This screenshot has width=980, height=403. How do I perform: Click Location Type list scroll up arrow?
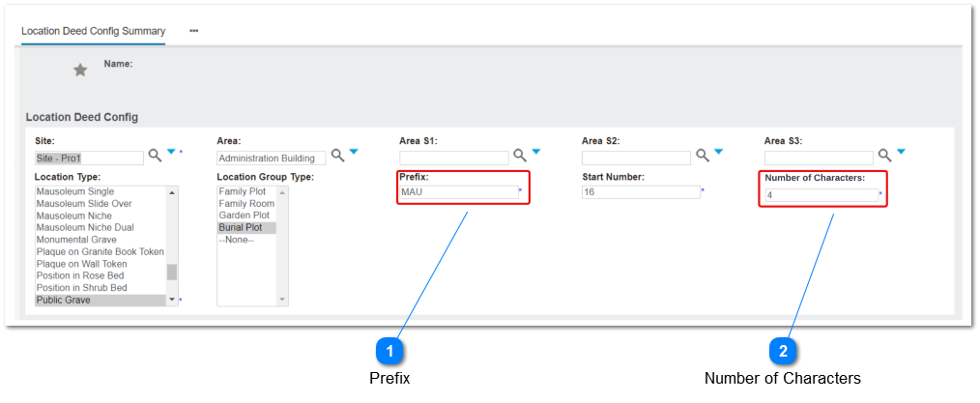[x=172, y=191]
